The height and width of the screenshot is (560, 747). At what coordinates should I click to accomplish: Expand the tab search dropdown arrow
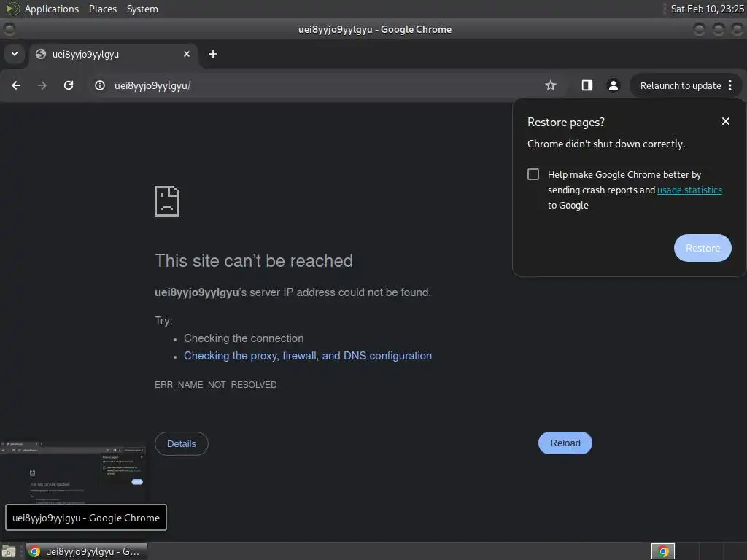[15, 54]
